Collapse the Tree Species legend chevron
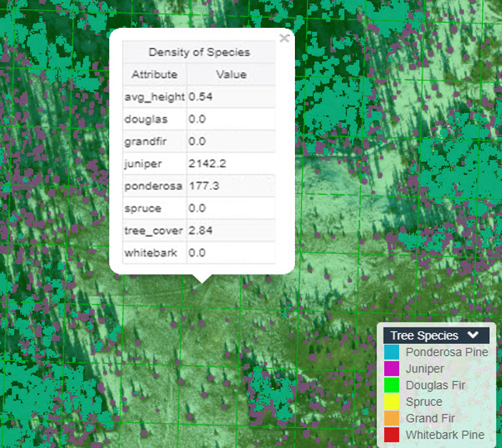The width and height of the screenshot is (502, 448). (x=473, y=335)
